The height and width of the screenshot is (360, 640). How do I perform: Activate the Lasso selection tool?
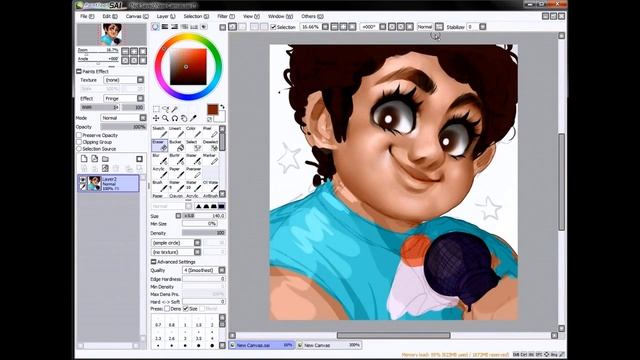click(x=165, y=109)
